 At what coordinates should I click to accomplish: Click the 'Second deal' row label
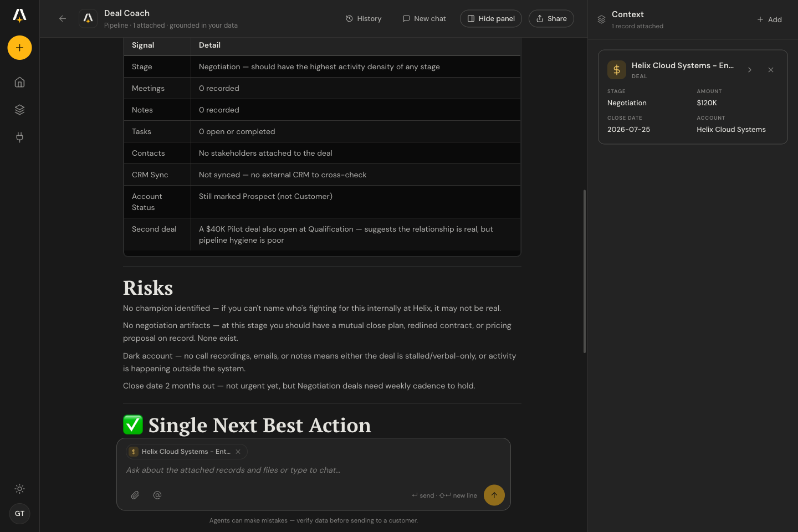click(154, 229)
